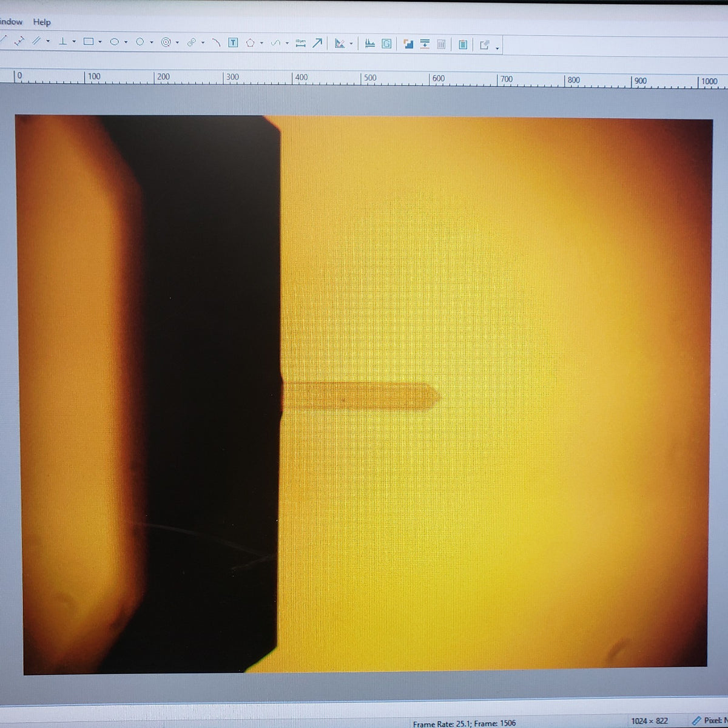728x728 pixels.
Task: Expand the rectangle tool dropdown arrow
Action: (x=100, y=42)
